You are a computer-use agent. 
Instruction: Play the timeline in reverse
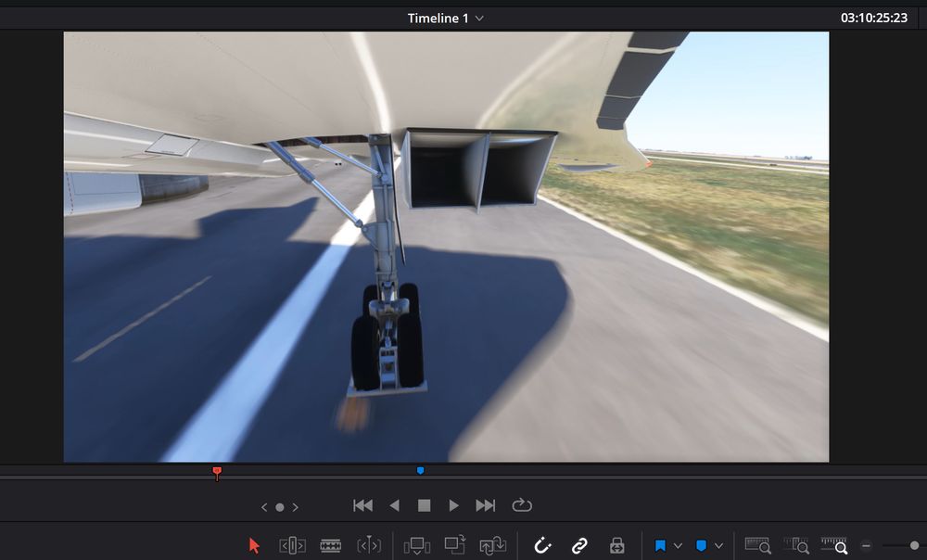coord(394,505)
